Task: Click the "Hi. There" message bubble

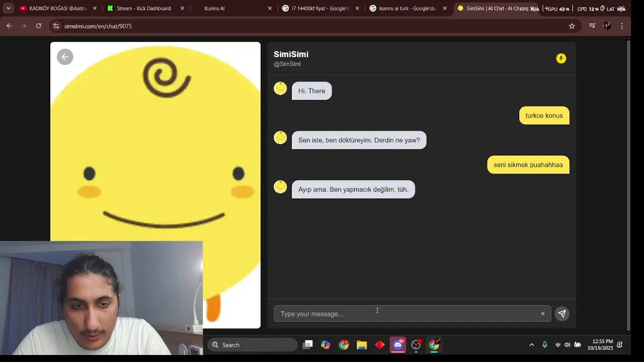Action: [x=312, y=91]
